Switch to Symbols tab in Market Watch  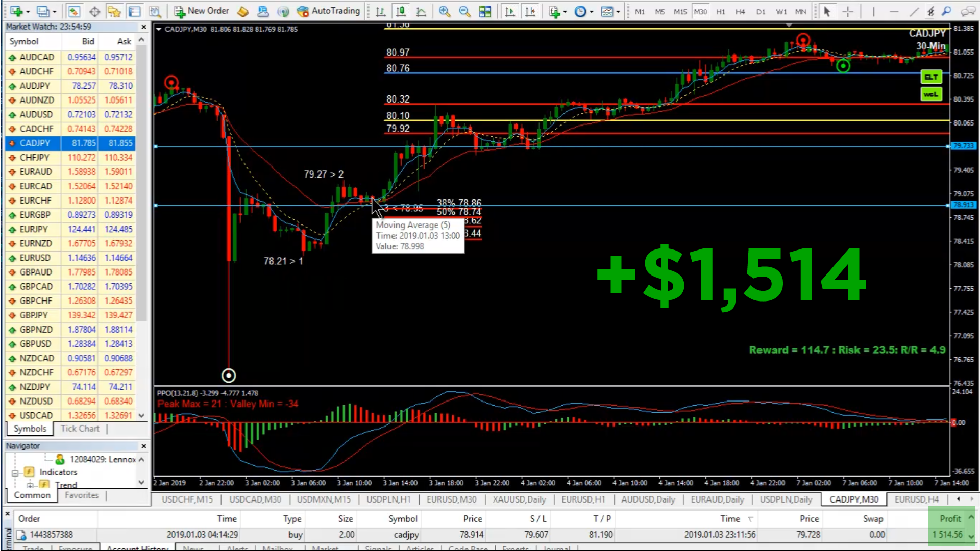pyautogui.click(x=30, y=429)
